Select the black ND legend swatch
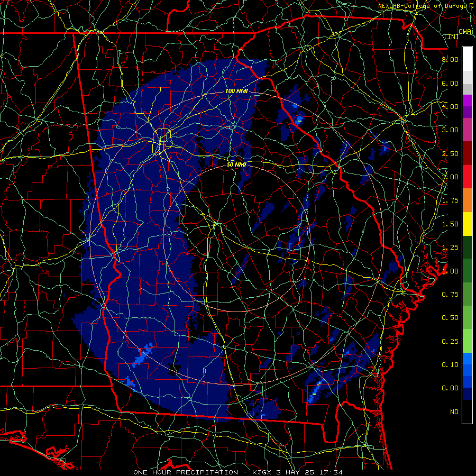 pos(467,411)
